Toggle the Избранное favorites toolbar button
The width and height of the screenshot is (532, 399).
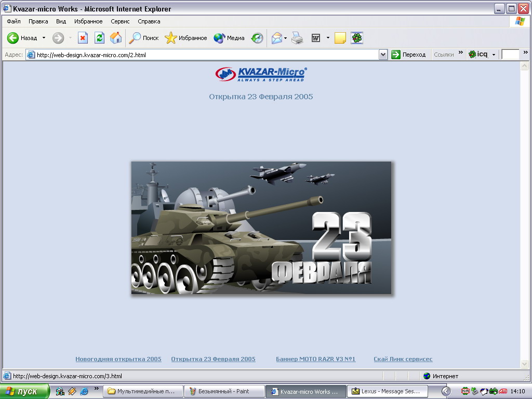click(186, 38)
